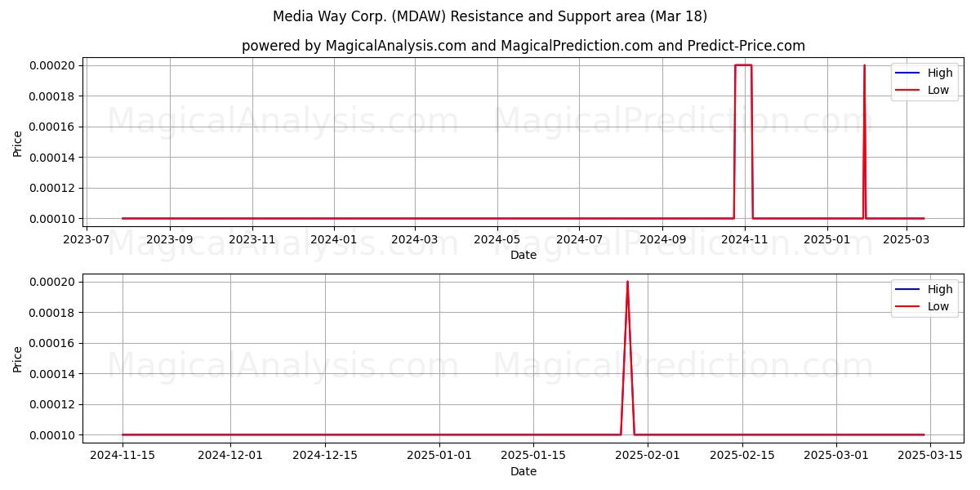
Task: Click the 2023-11 tick label on top x-axis
Action: coord(252,239)
